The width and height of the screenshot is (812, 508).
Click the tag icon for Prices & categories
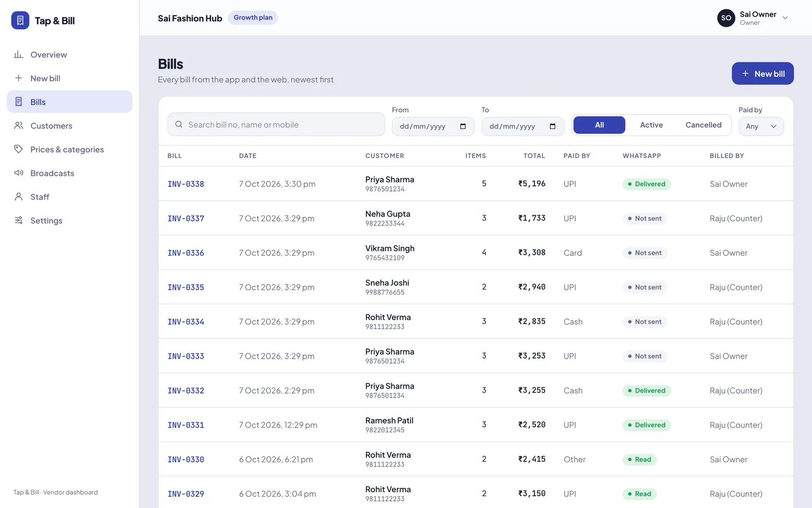[x=19, y=149]
